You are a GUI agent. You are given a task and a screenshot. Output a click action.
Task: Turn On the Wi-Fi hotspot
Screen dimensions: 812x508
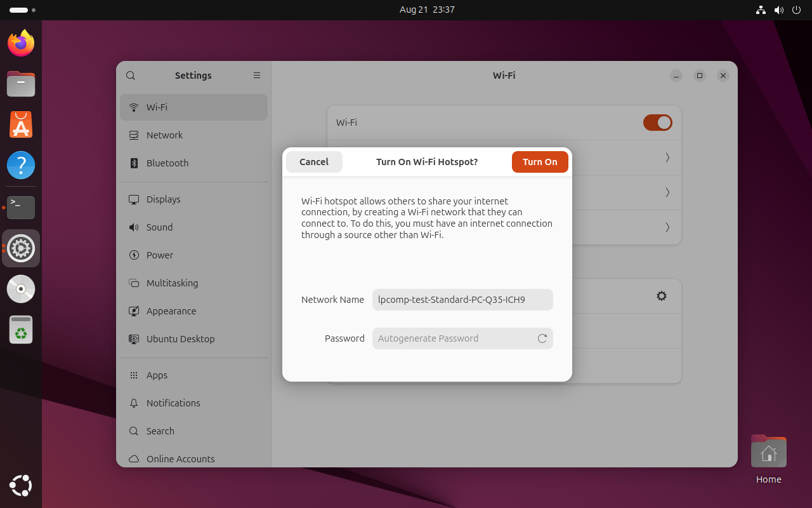pyautogui.click(x=540, y=162)
